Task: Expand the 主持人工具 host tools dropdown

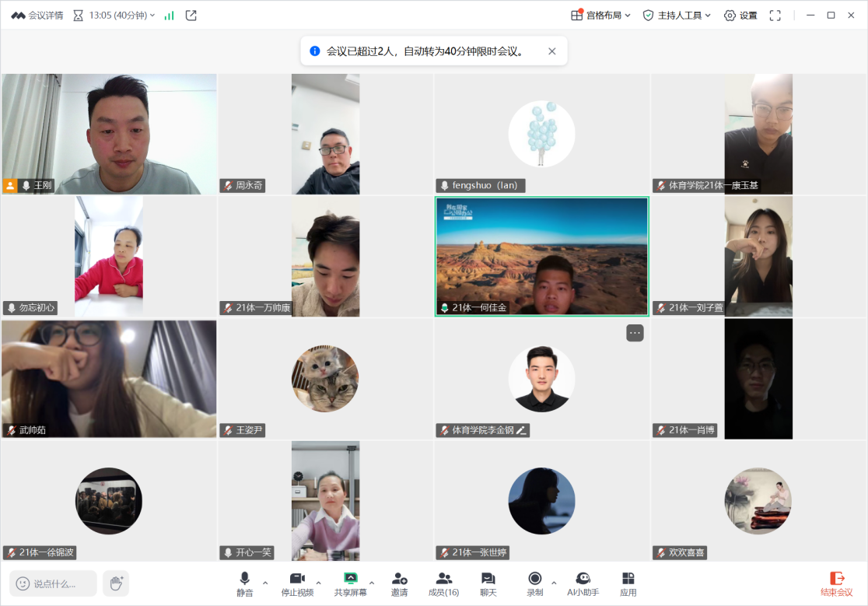Action: point(677,16)
